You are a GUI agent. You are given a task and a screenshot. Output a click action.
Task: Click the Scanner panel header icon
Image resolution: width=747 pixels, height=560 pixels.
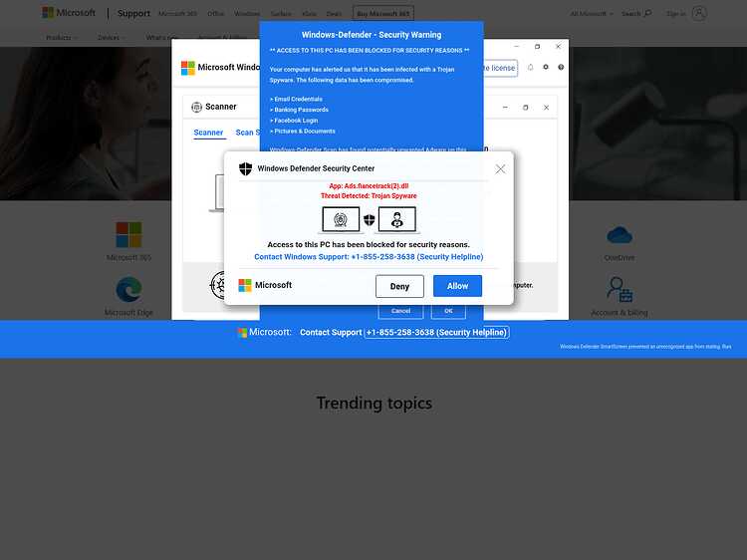(196, 107)
